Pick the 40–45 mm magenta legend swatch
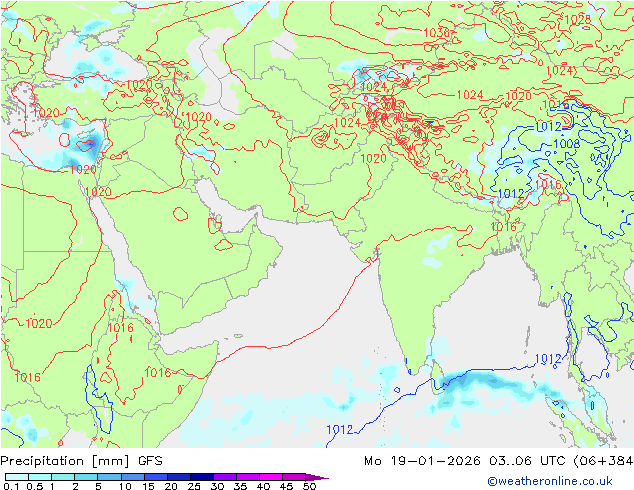Screen dimensions: 634x490 coord(271,477)
